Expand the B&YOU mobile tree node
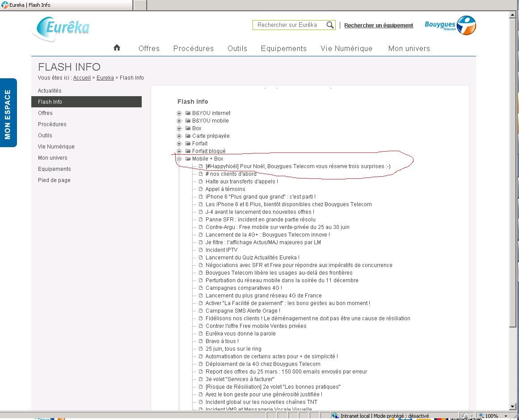 pos(179,121)
